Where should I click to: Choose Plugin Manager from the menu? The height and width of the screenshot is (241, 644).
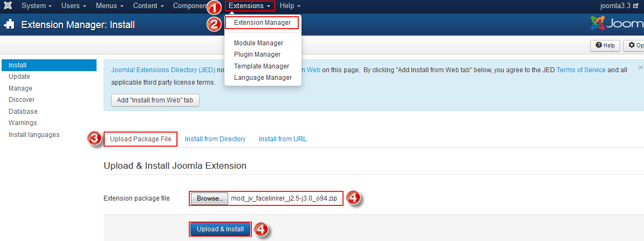click(x=257, y=54)
